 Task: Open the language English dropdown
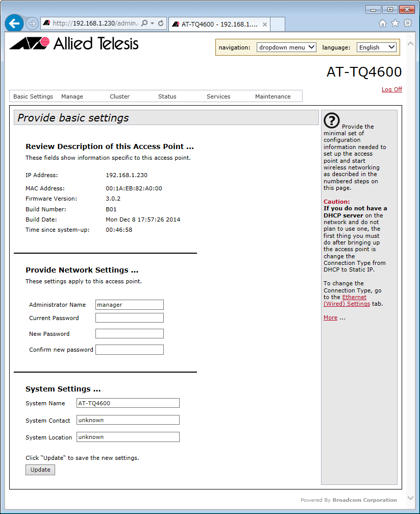(377, 47)
